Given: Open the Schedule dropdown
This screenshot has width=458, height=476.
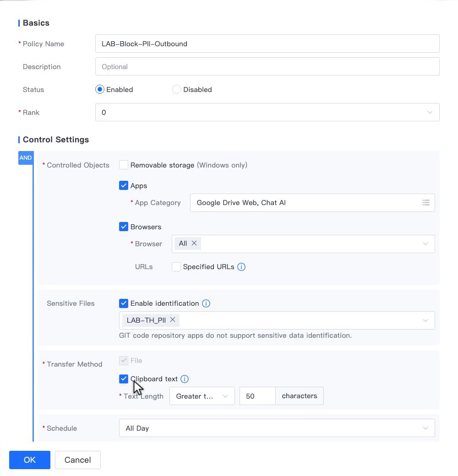Looking at the screenshot, I should point(277,428).
